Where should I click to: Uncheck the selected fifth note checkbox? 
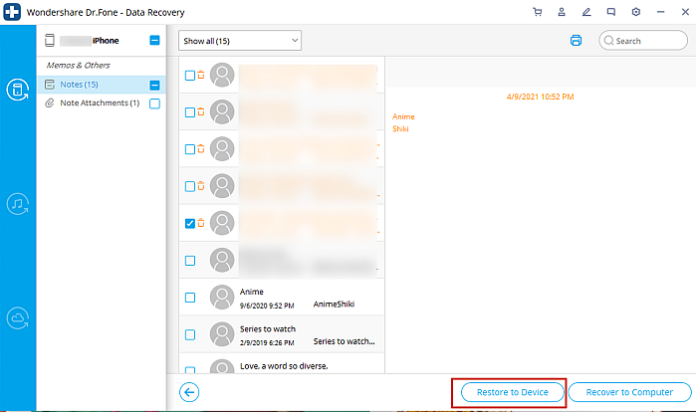[190, 223]
